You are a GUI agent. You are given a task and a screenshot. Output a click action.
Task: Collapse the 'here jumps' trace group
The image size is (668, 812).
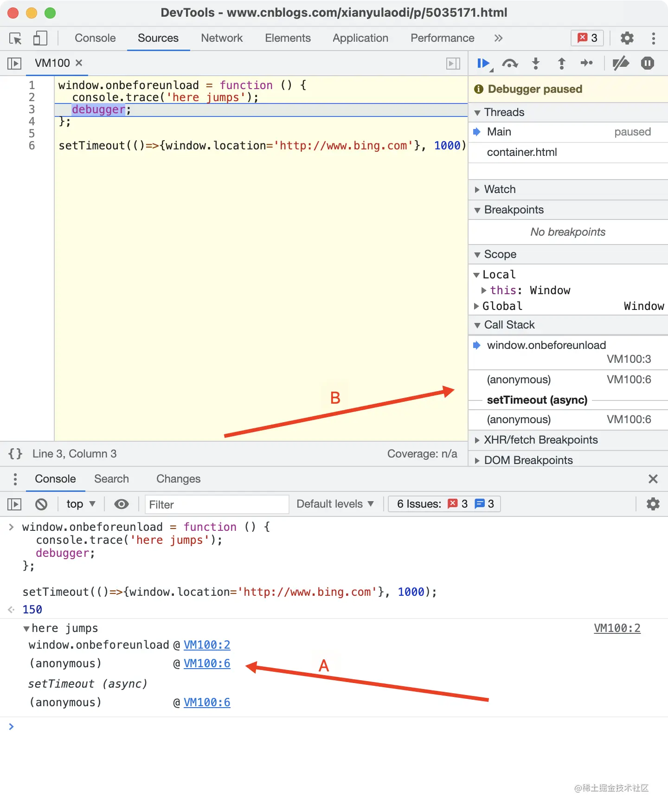[x=27, y=629]
